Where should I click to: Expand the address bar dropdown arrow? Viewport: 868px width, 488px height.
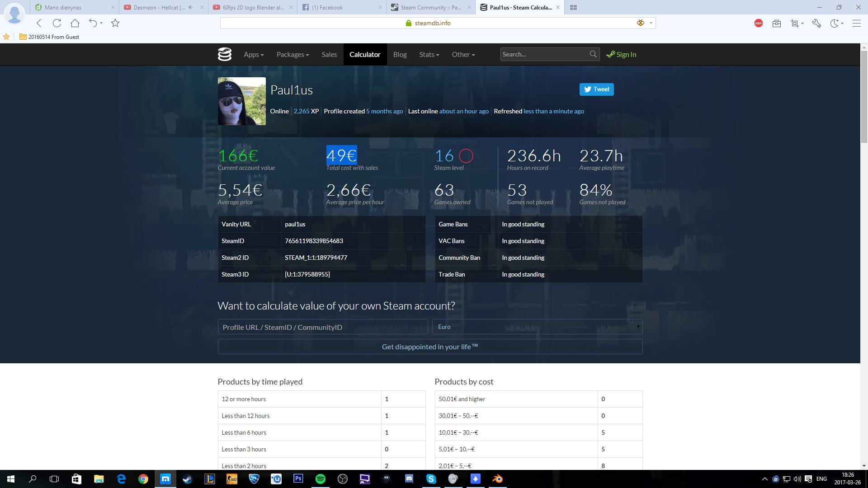click(x=651, y=23)
